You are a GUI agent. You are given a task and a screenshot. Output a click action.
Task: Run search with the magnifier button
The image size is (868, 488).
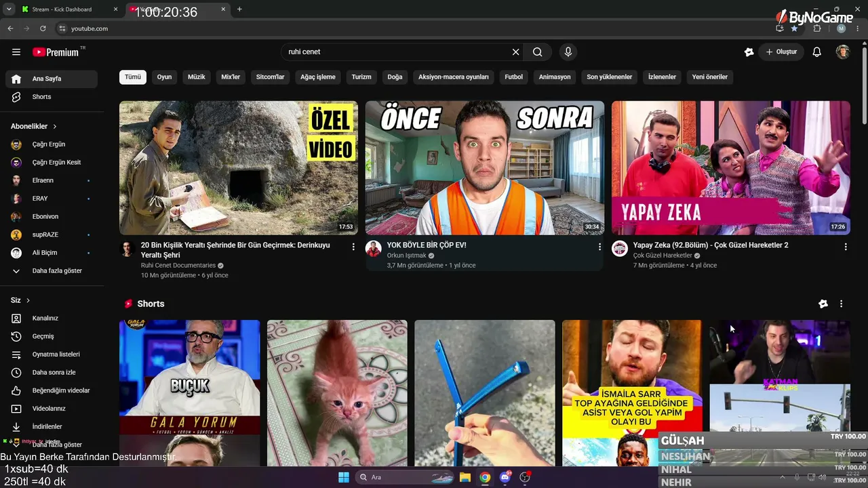pos(537,52)
